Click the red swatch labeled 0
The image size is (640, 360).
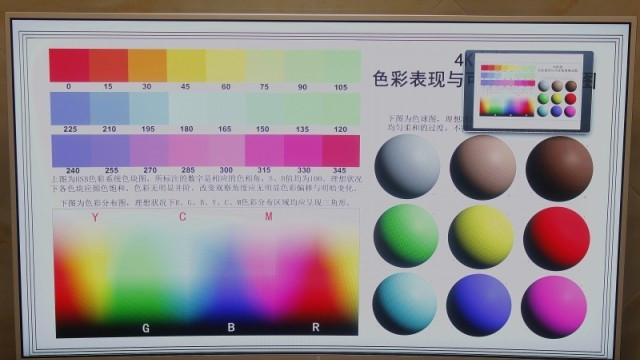tap(69, 65)
